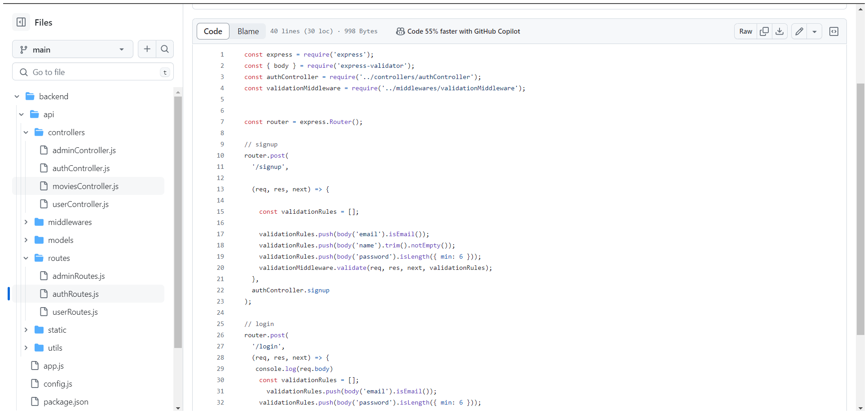This screenshot has height=414, width=868.
Task: Collapse the Files side panel icon
Action: (21, 22)
